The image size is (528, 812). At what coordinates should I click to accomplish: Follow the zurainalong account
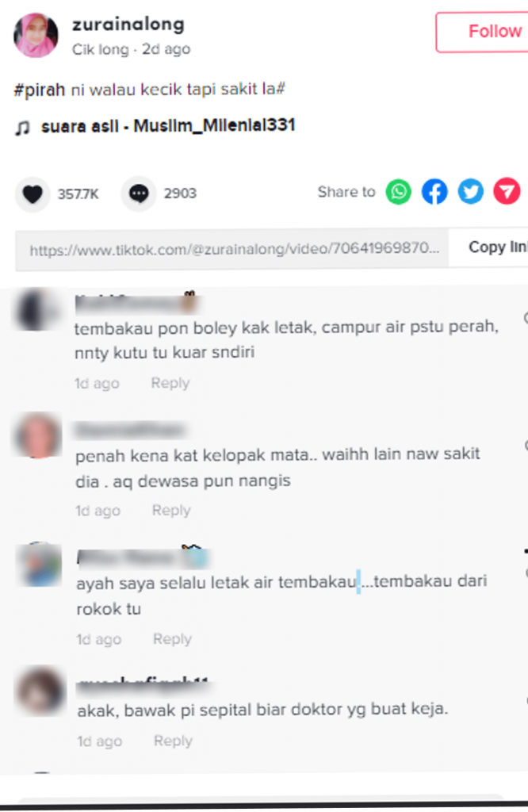click(x=483, y=32)
